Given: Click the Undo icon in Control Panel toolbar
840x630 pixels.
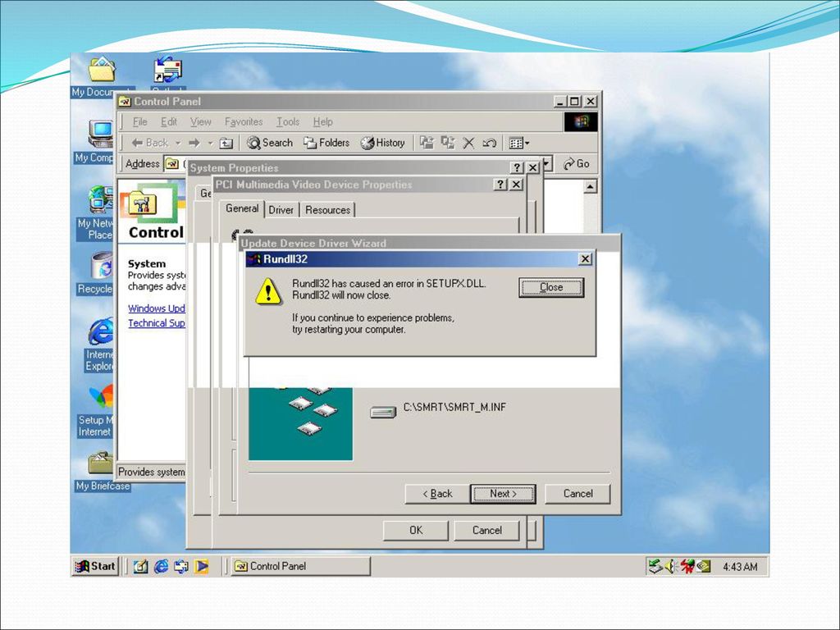Looking at the screenshot, I should point(489,143).
